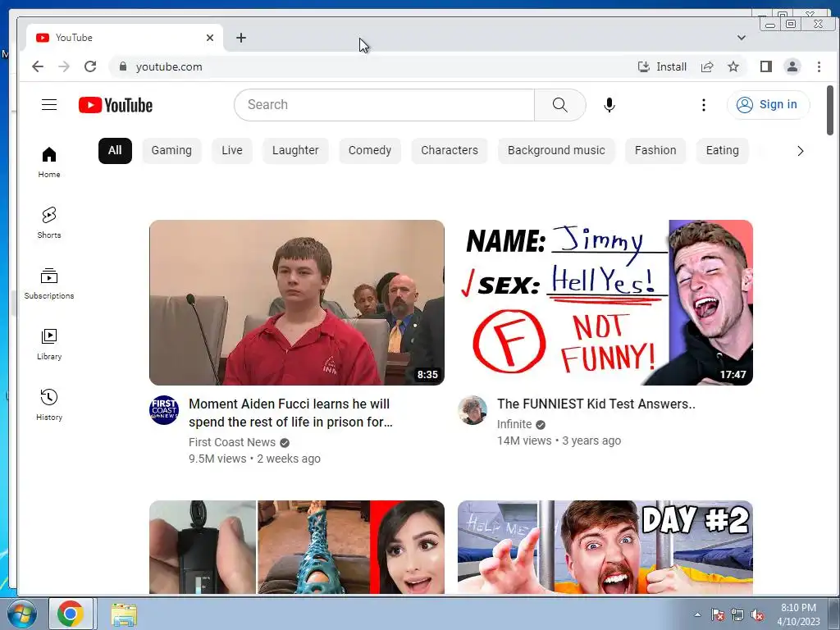Click the page vertical scrollbar thumb

click(x=830, y=111)
